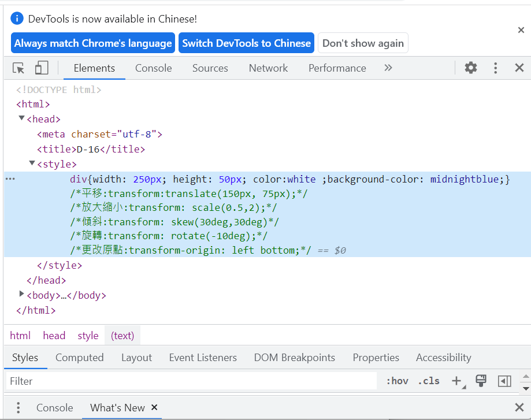The image size is (531, 420).
Task: Select the What's New drawer tab
Action: pos(117,407)
